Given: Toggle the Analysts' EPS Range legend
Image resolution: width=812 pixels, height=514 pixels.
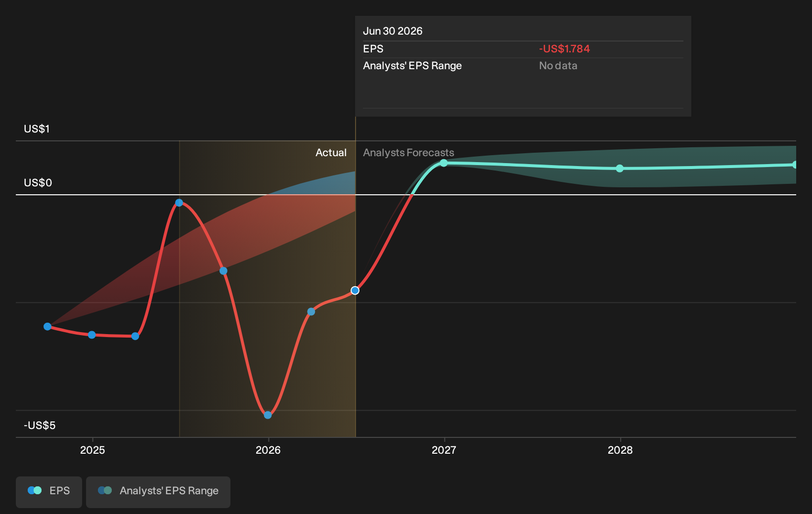Looking at the screenshot, I should tap(158, 492).
